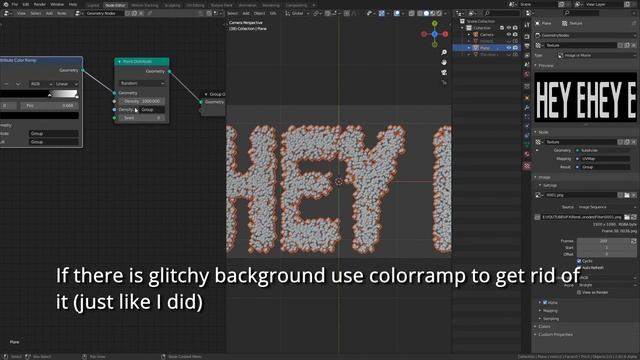Open the File menu

pyautogui.click(x=15, y=4)
